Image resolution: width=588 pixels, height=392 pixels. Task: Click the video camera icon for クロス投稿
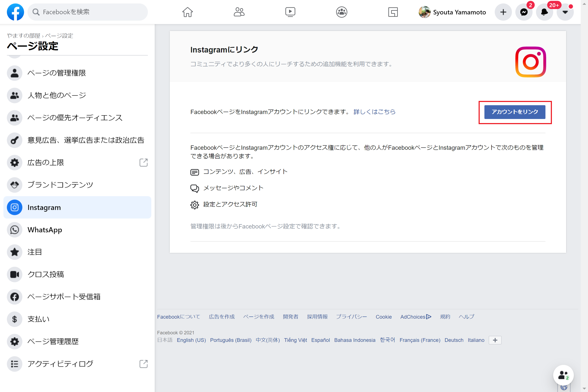14,274
